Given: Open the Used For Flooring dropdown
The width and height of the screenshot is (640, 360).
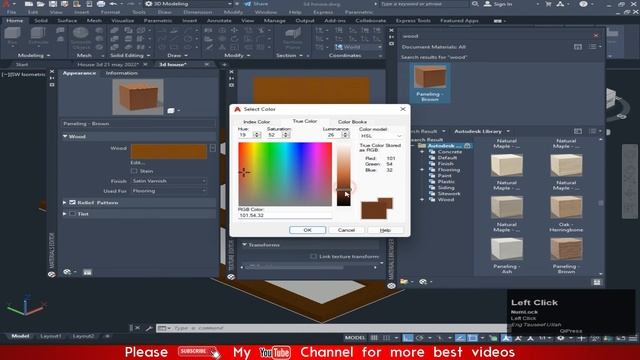Looking at the screenshot, I should point(169,191).
